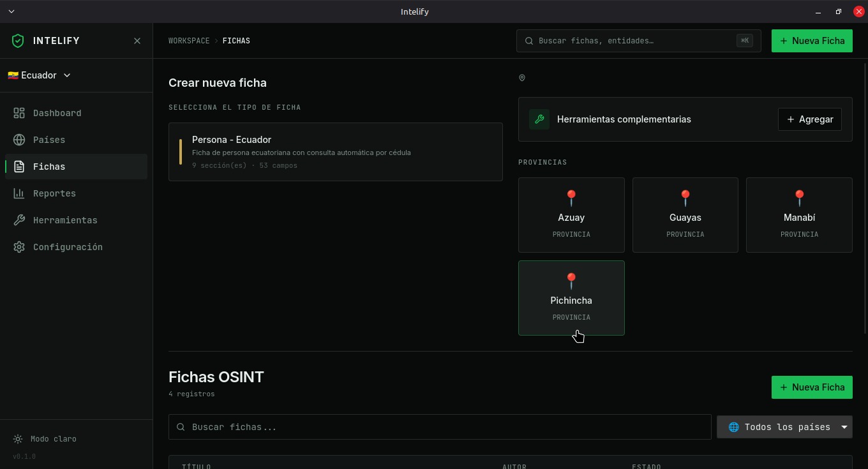Click the Países globe icon

click(x=19, y=140)
